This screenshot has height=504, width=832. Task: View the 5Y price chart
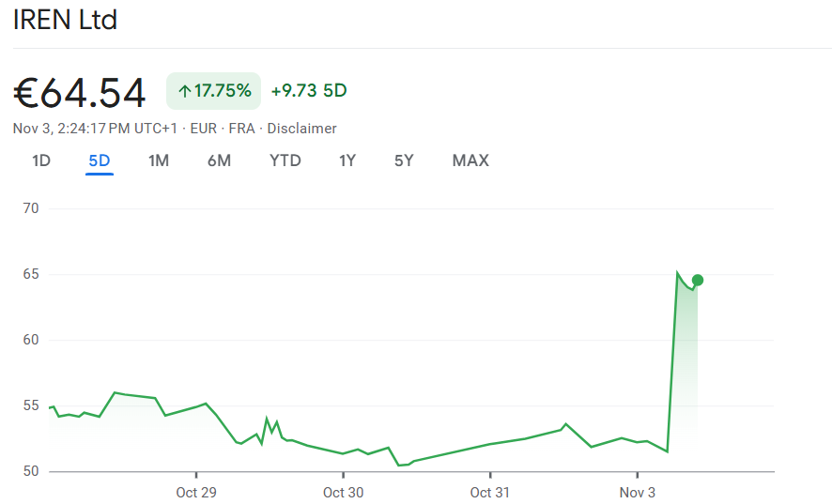tap(404, 160)
